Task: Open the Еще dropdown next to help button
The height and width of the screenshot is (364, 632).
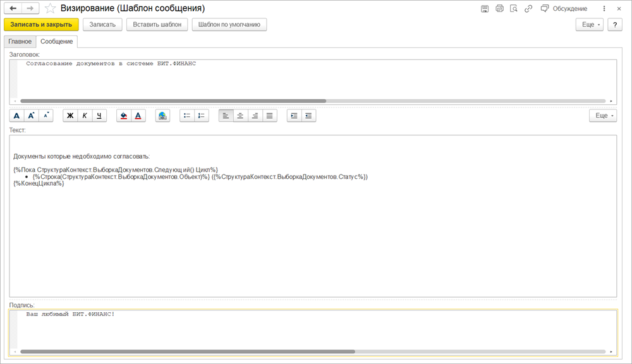Action: click(x=589, y=25)
